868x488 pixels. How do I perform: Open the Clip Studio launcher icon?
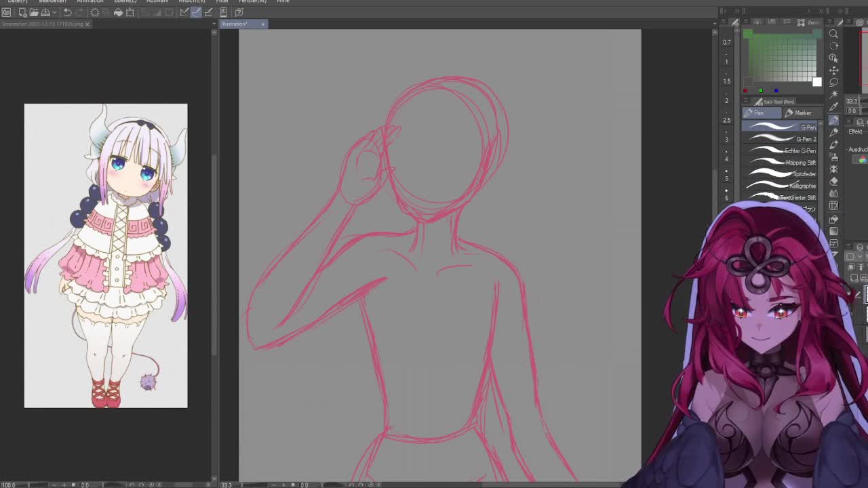pos(6,12)
